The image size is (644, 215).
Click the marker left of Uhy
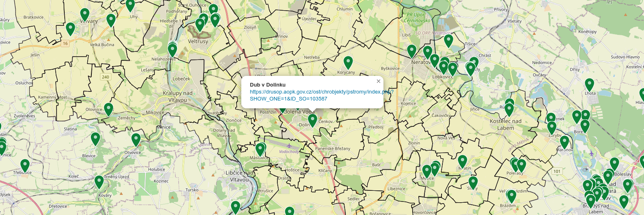pyautogui.click(x=111, y=21)
